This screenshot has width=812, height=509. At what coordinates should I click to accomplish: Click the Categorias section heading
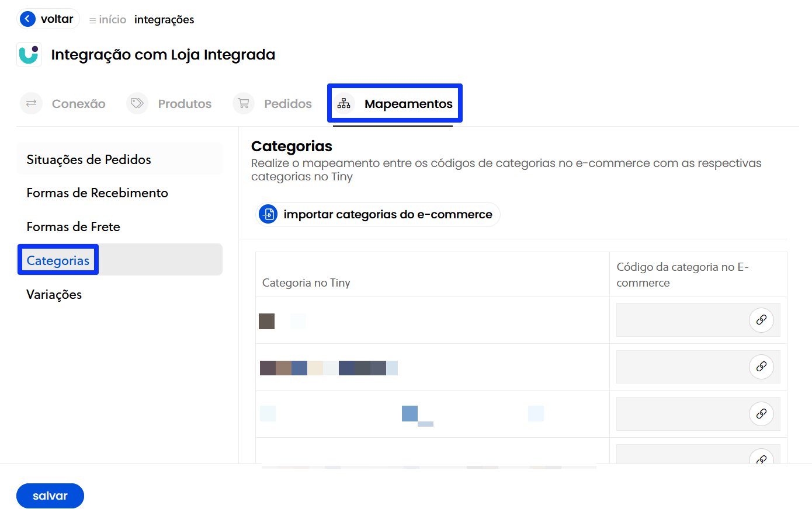[x=292, y=147]
